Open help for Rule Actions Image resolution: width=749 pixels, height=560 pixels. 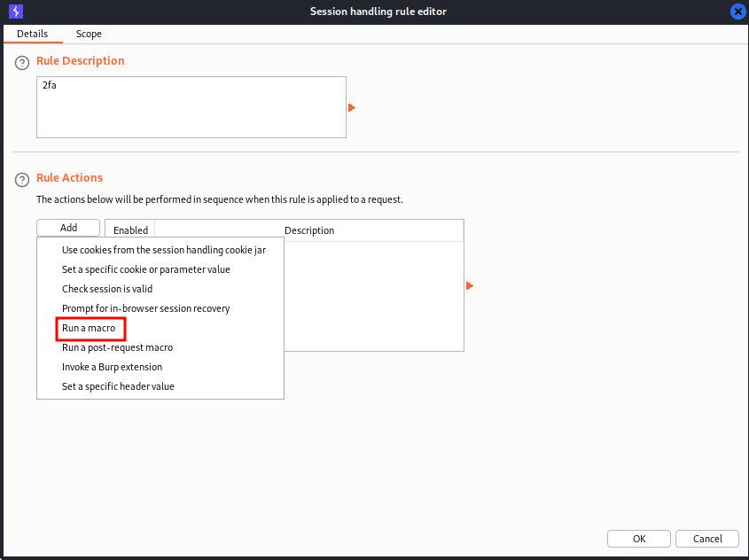pyautogui.click(x=22, y=180)
